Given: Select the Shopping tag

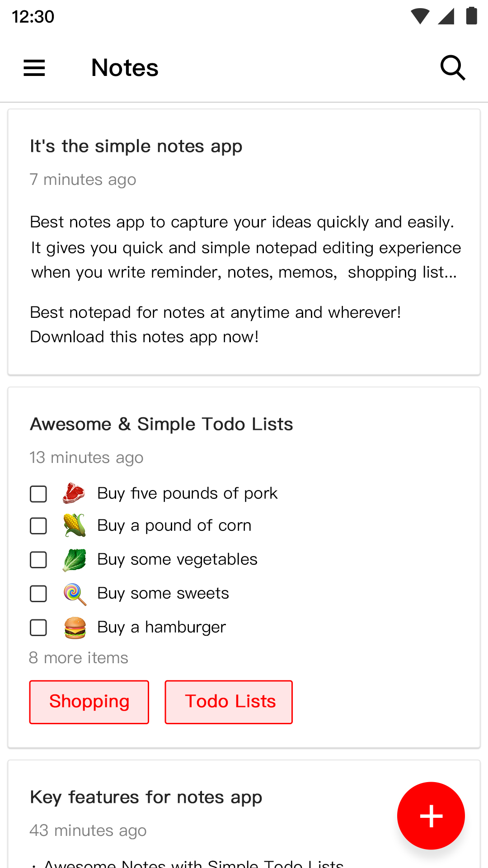Looking at the screenshot, I should [89, 702].
